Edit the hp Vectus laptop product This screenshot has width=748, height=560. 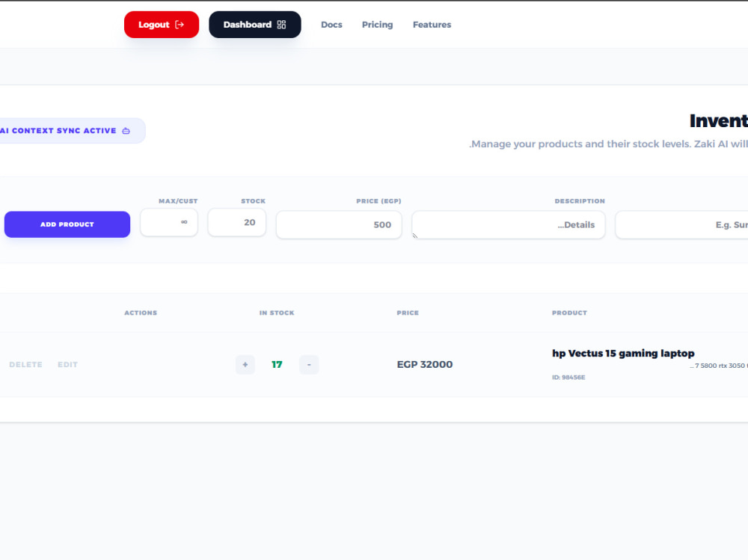pos(68,364)
